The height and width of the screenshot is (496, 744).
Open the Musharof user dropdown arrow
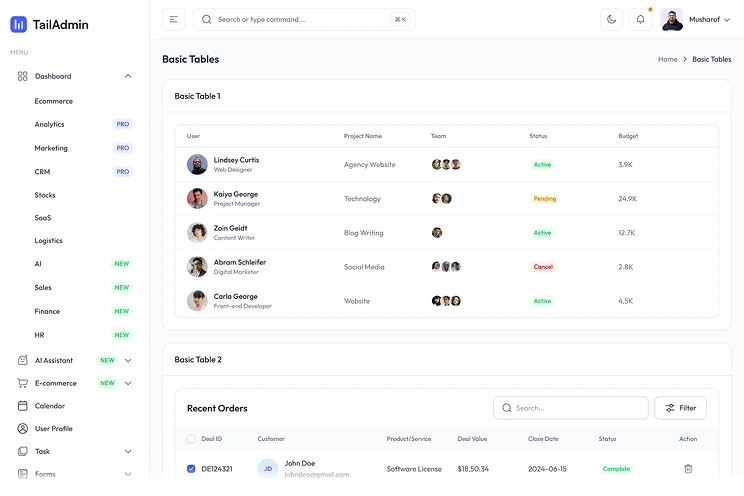point(727,19)
